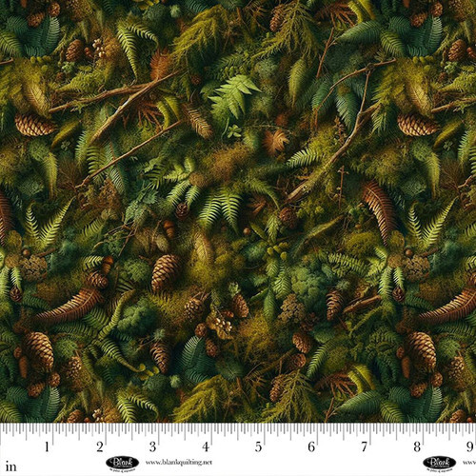Click the large pine cone above ruler number 3
Screen dimensions: 476x476
coord(166,273)
